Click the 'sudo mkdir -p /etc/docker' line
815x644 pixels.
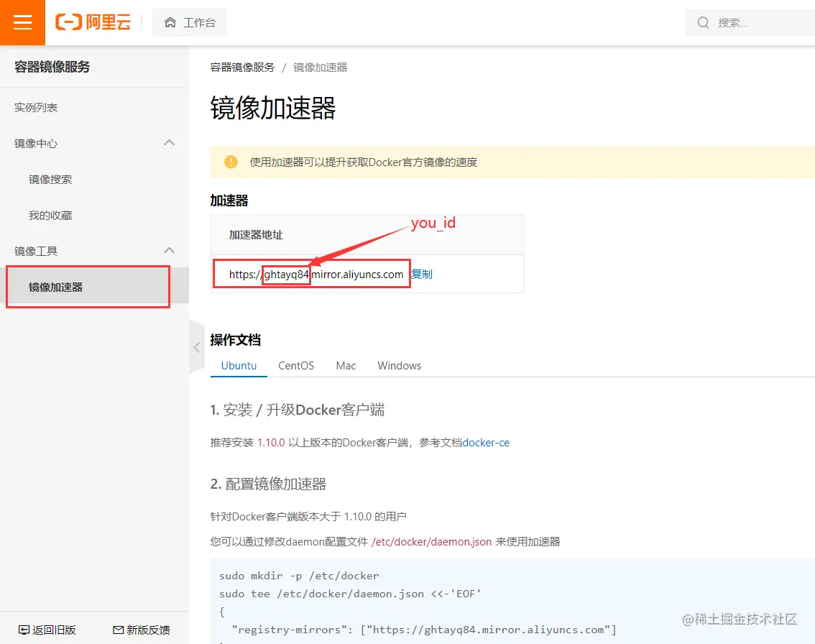coord(299,576)
